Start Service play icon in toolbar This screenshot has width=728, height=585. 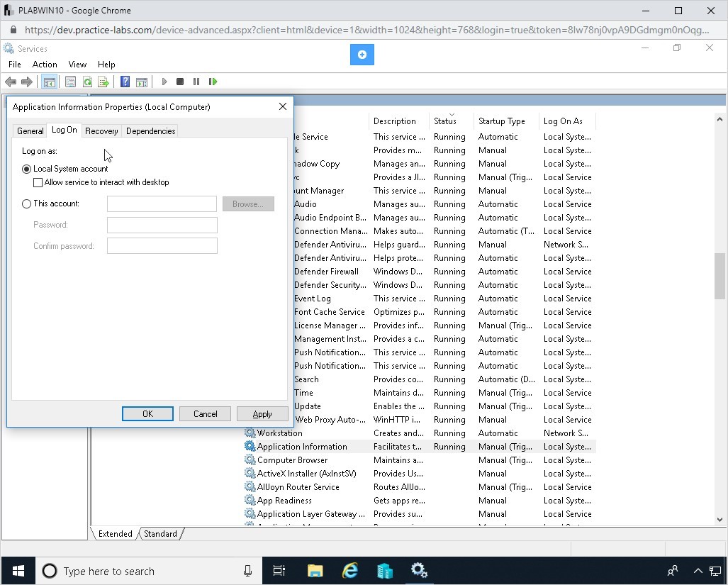[164, 82]
